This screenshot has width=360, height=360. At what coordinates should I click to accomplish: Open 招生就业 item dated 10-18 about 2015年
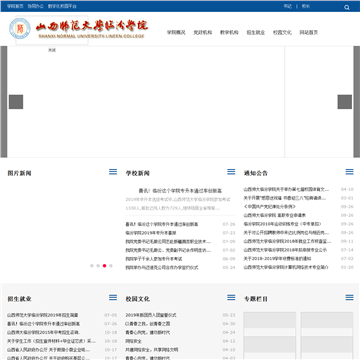tap(43, 332)
